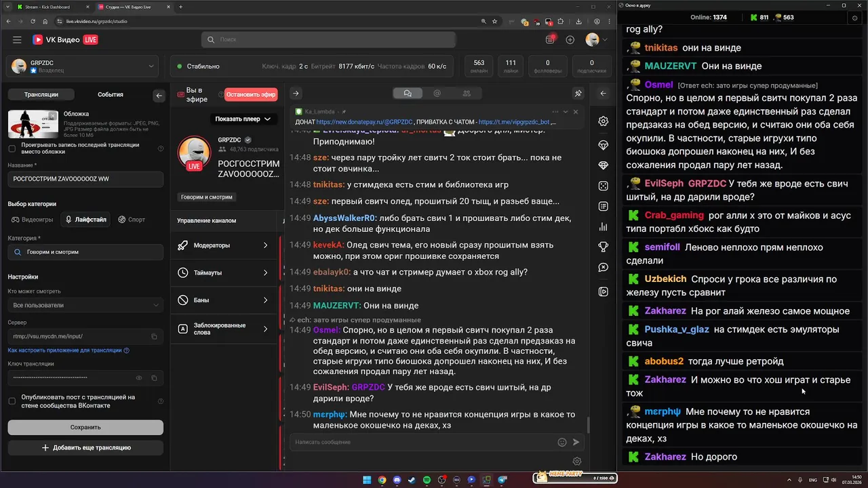Switch to the События tab
This screenshot has width=868, height=488.
point(110,95)
